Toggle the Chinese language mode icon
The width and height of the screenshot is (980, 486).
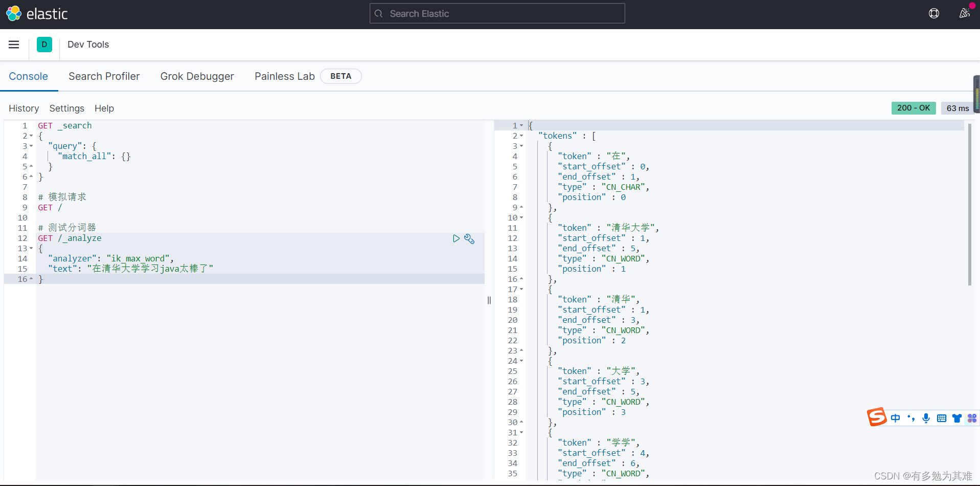[895, 418]
